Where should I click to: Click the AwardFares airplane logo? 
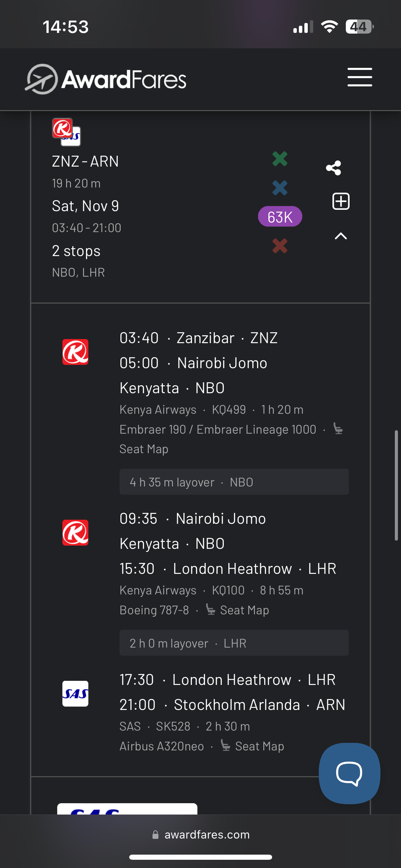click(x=41, y=79)
